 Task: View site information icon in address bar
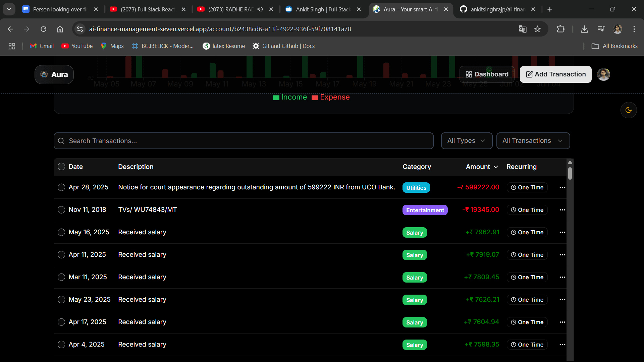point(80,29)
